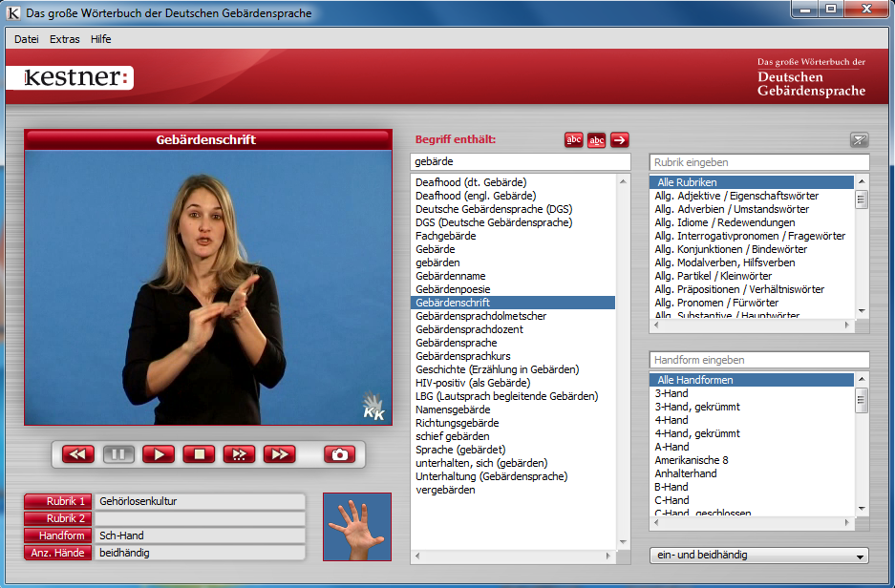
Task: Select Alle Handformen in handshape list
Action: pyautogui.click(x=752, y=380)
